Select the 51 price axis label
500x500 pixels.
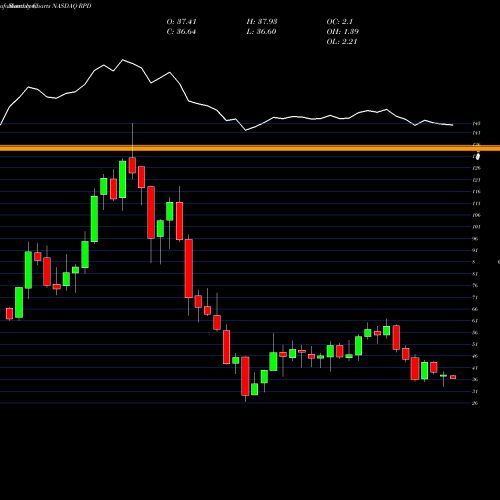[475, 344]
